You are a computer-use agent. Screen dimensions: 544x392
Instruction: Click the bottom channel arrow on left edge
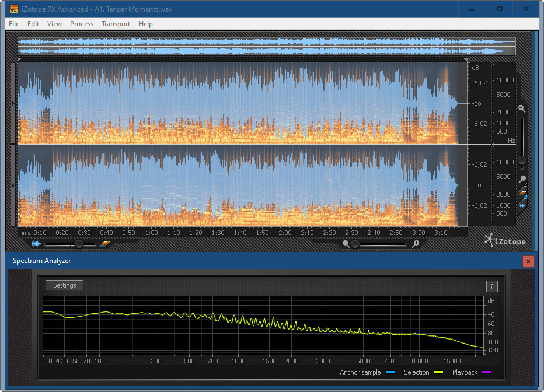[x=13, y=185]
